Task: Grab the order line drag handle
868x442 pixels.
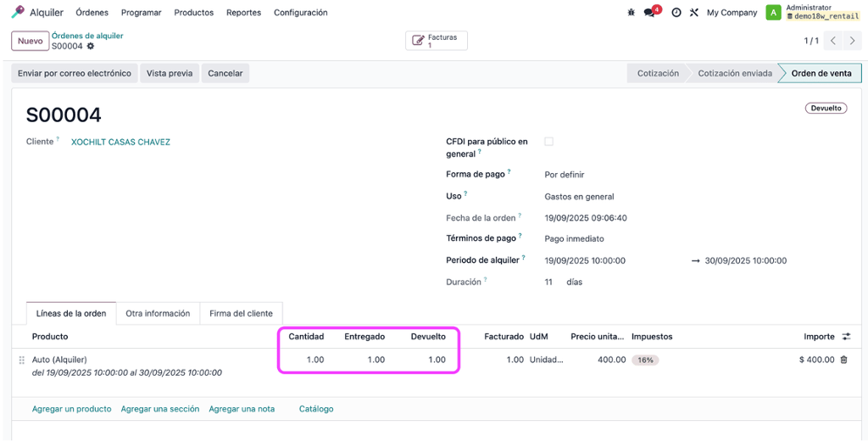Action: click(22, 360)
